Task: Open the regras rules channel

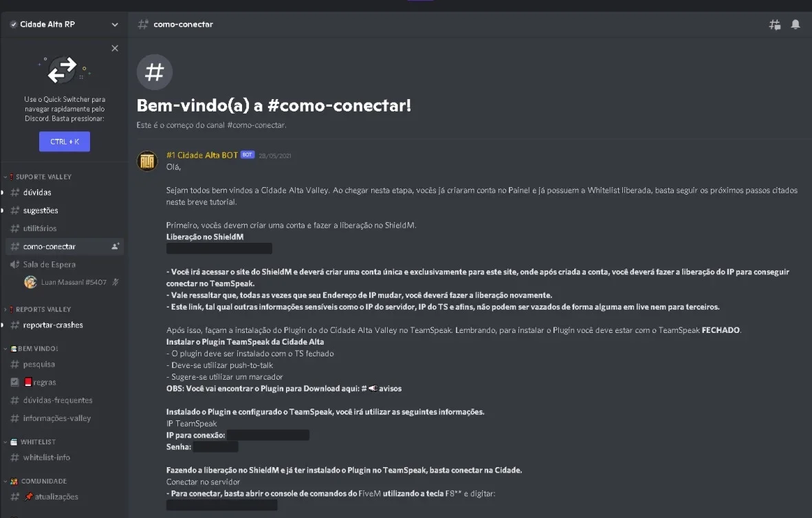Action: tap(44, 382)
